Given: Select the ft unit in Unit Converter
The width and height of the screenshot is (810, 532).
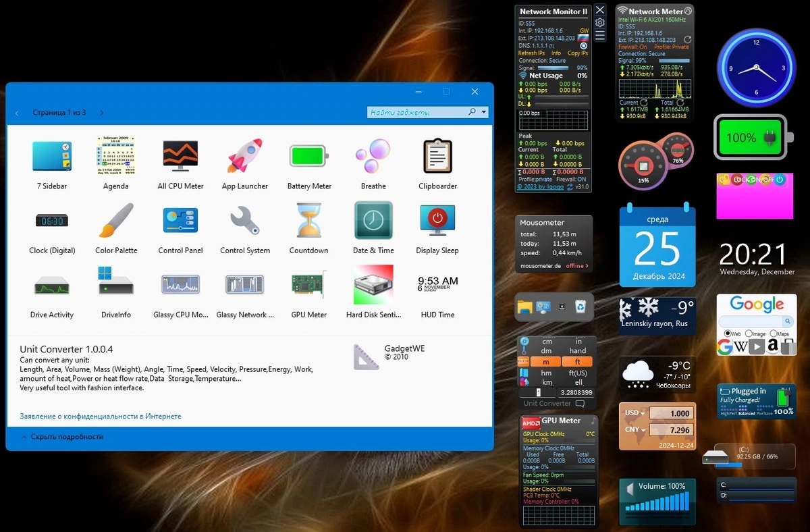Looking at the screenshot, I should pos(577,362).
